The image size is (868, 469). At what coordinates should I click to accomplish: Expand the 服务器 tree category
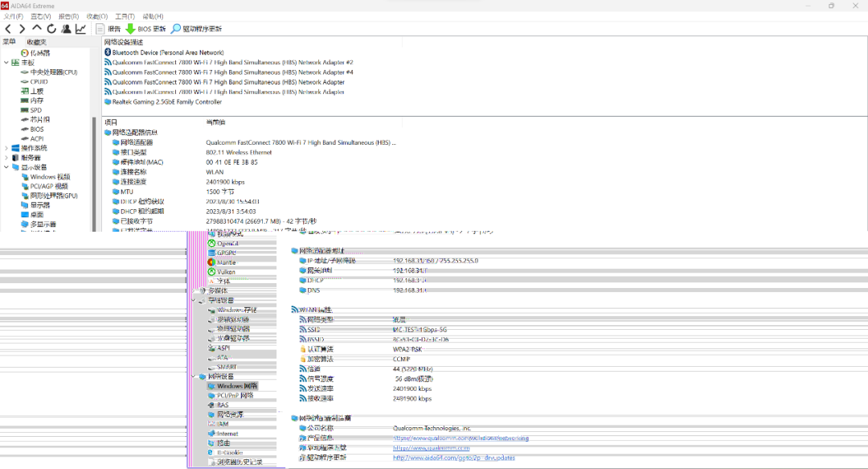click(6, 158)
